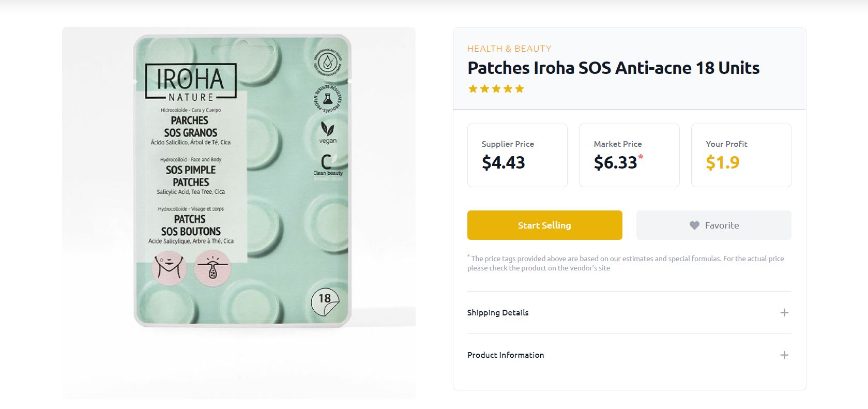Click the first rating star

coord(473,89)
